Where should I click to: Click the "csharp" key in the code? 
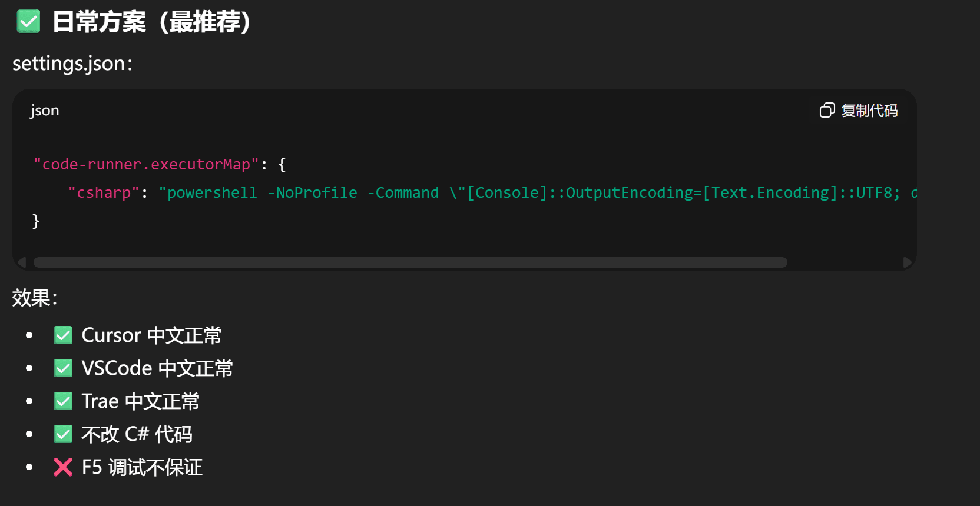coord(104,193)
